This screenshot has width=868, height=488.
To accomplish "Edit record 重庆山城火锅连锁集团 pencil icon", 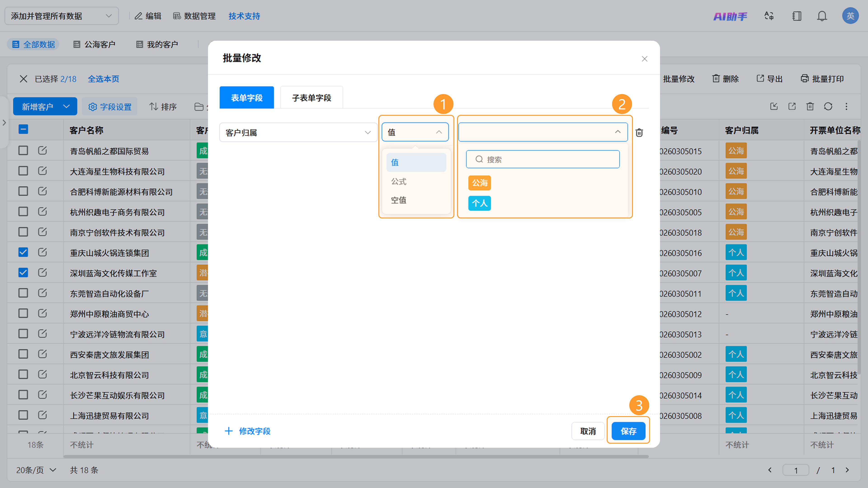I will tap(42, 252).
